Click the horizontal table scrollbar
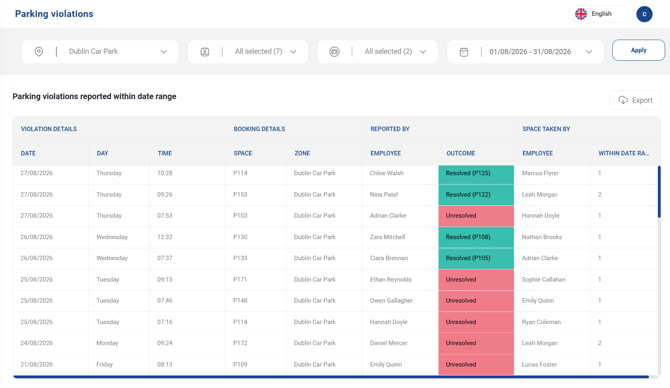This screenshot has height=388, width=670. tap(331, 377)
